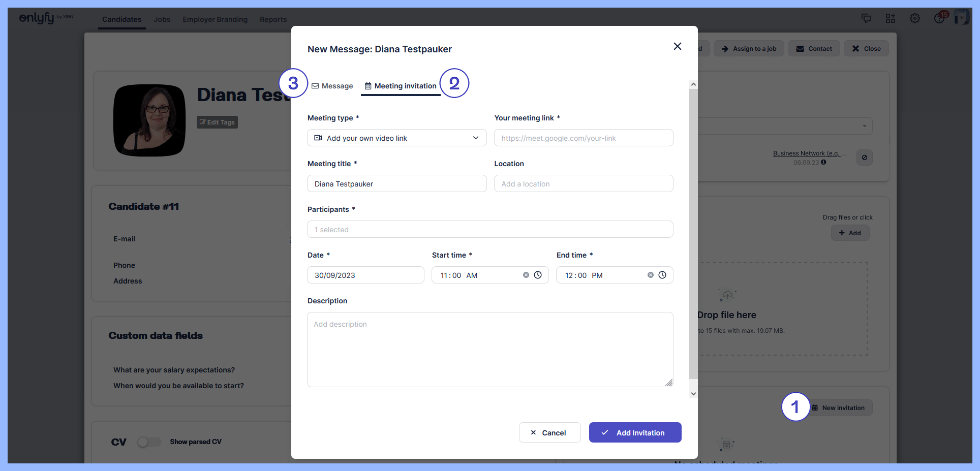Click the clock icon in Start time
The width and height of the screenshot is (980, 471).
pyautogui.click(x=538, y=275)
